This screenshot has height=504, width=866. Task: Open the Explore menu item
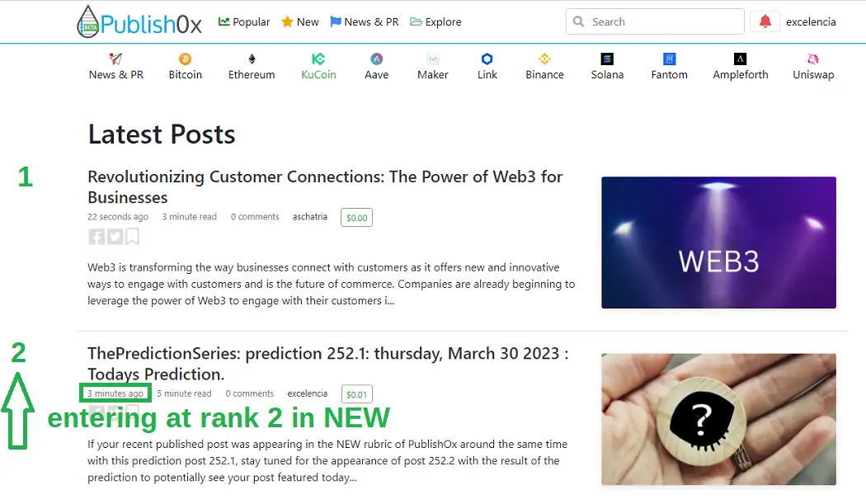[435, 22]
